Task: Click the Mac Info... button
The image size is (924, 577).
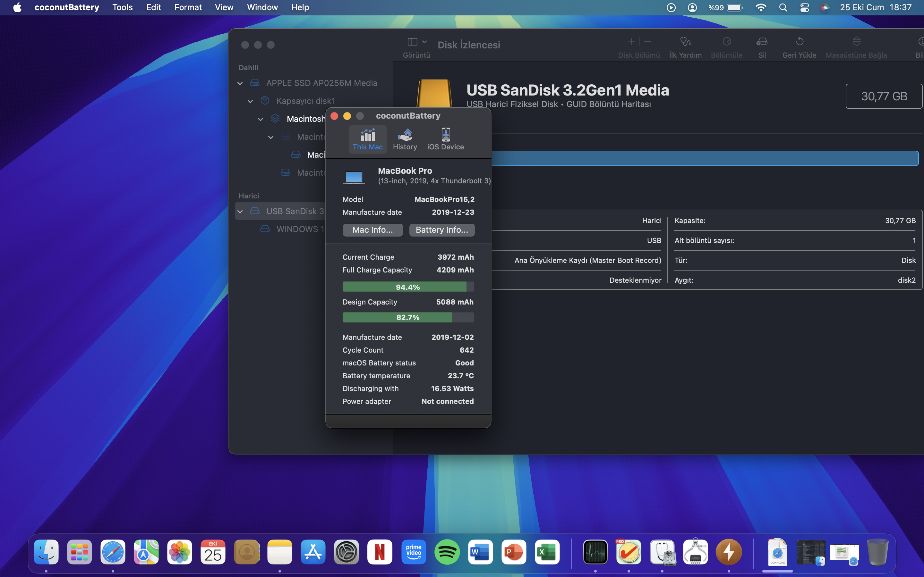Action: (372, 230)
